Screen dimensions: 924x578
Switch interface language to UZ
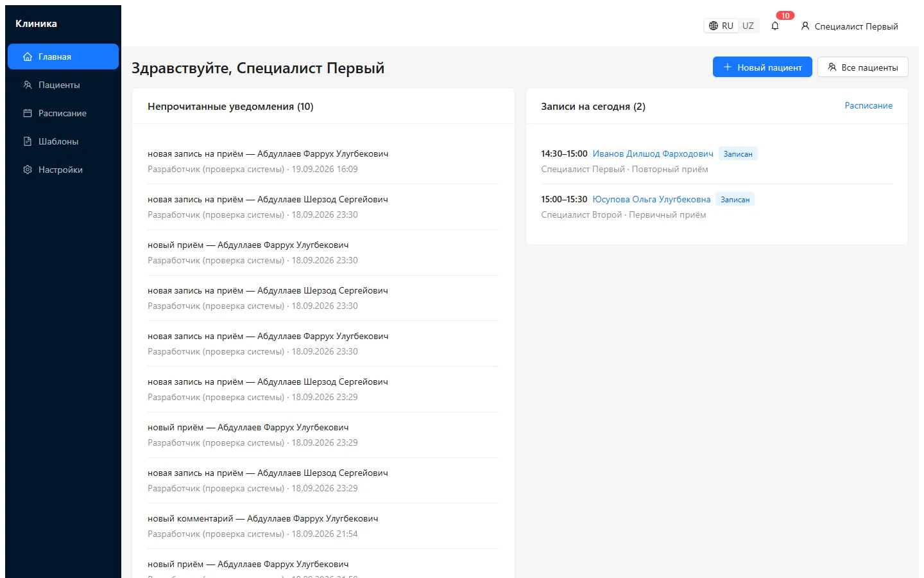pos(748,26)
